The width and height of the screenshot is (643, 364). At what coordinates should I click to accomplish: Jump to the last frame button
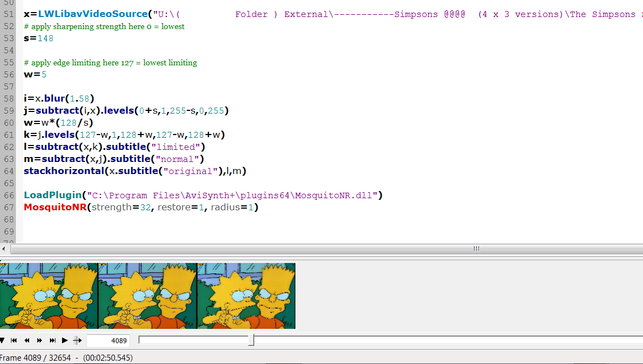click(x=53, y=340)
